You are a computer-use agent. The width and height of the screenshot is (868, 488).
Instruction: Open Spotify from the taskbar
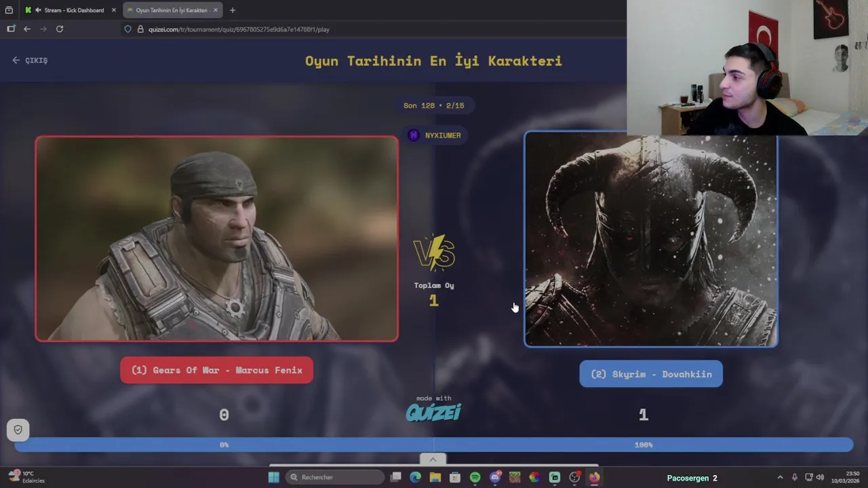[x=475, y=477]
